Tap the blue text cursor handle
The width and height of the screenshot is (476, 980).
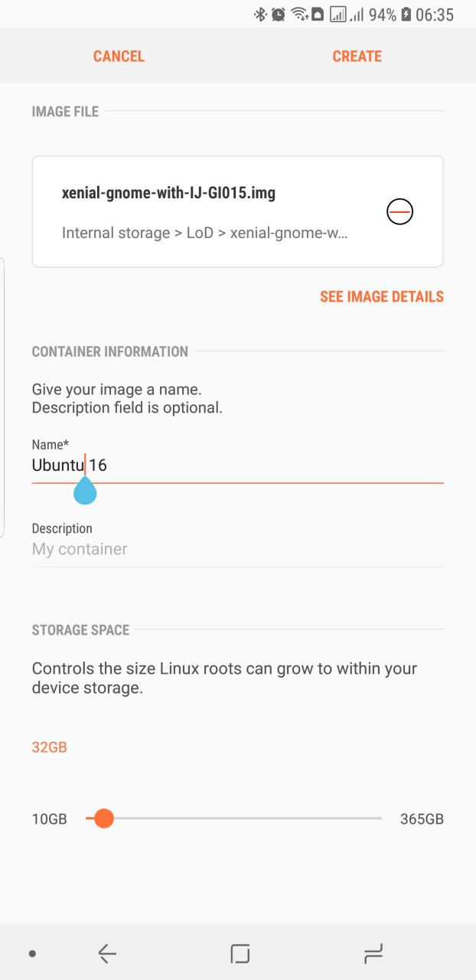[x=85, y=492]
